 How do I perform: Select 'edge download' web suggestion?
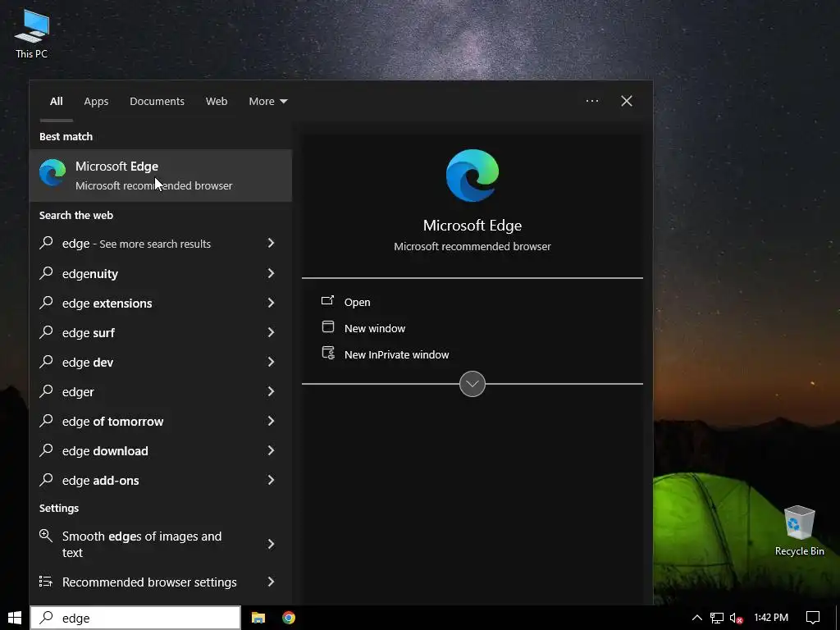161,450
